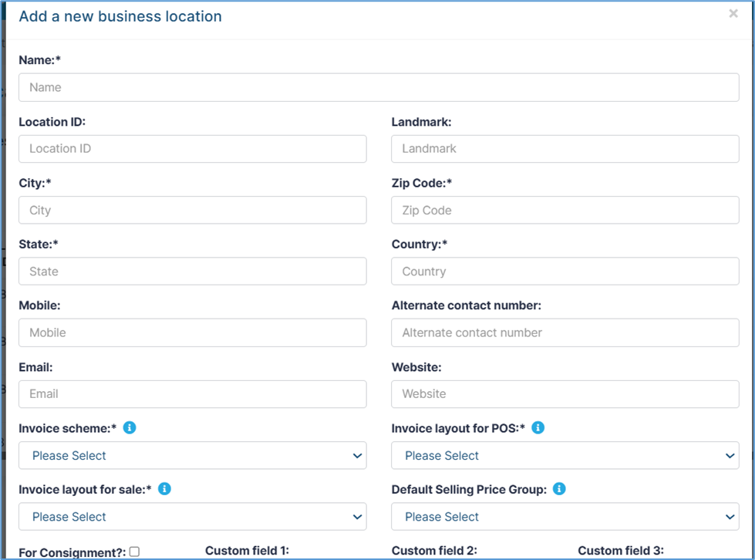Image resolution: width=755 pixels, height=560 pixels.
Task: Open Invoice layout for sale dropdown
Action: click(x=192, y=517)
